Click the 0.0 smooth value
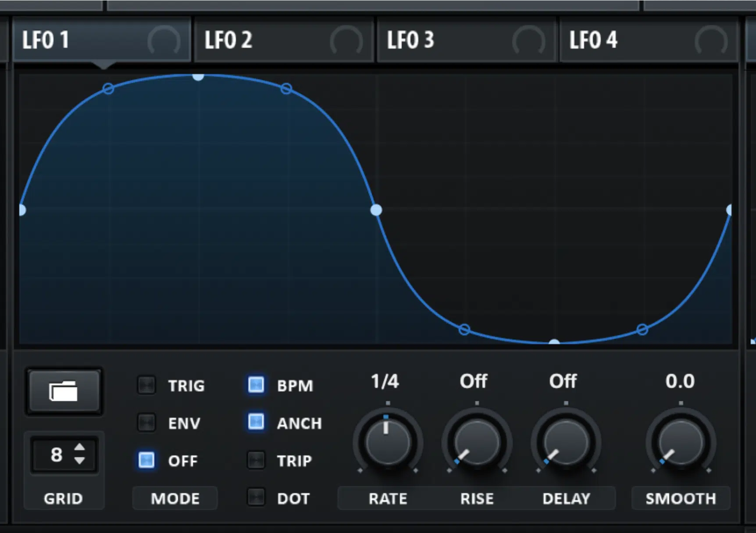 click(x=680, y=381)
